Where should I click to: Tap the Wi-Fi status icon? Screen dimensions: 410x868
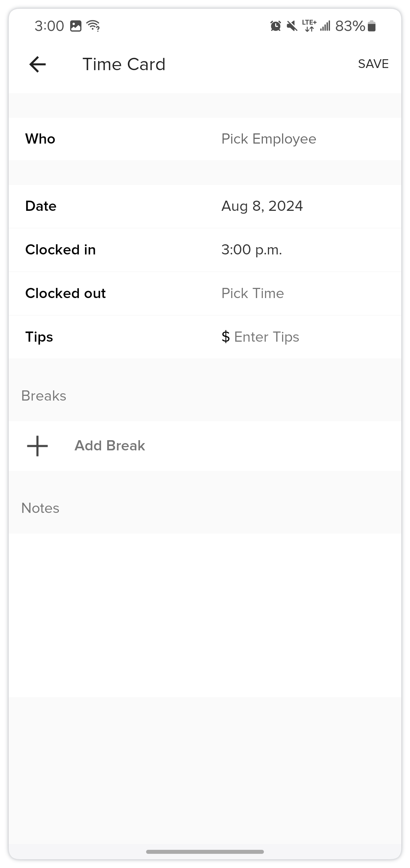click(x=93, y=26)
